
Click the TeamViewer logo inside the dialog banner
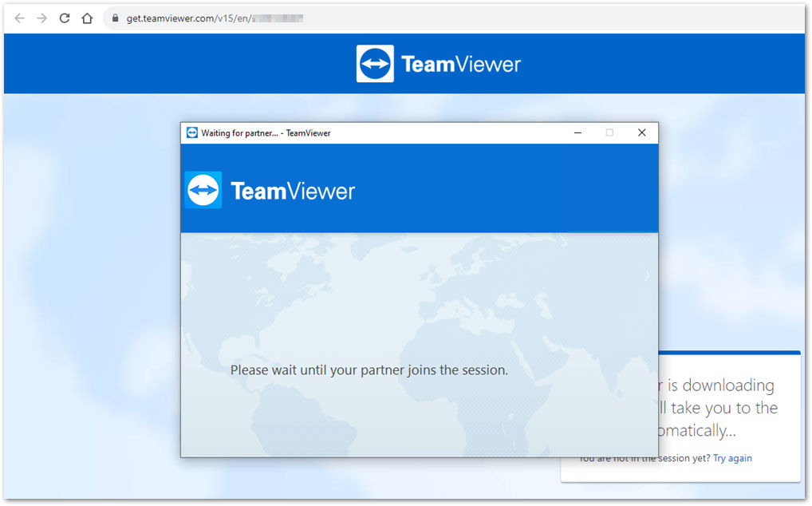click(203, 190)
